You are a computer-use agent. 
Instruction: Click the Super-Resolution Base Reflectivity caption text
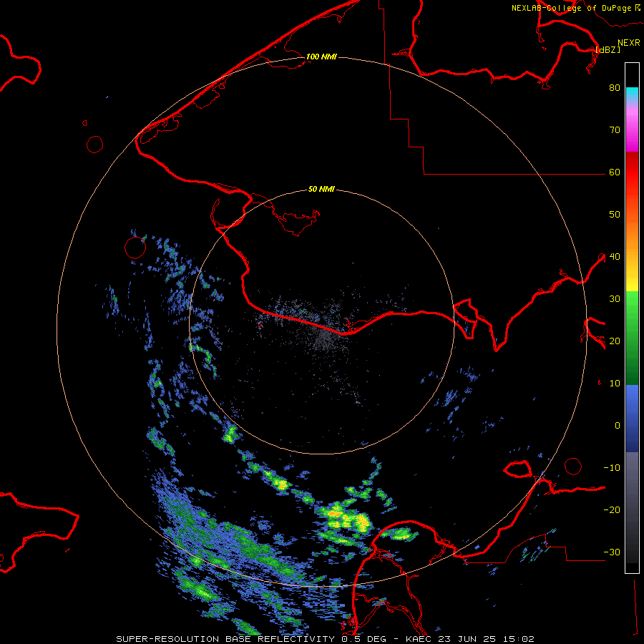click(225, 639)
